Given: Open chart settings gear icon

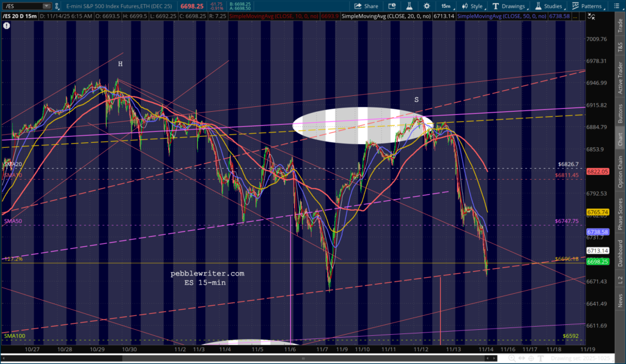Looking at the screenshot, I should pyautogui.click(x=427, y=6).
